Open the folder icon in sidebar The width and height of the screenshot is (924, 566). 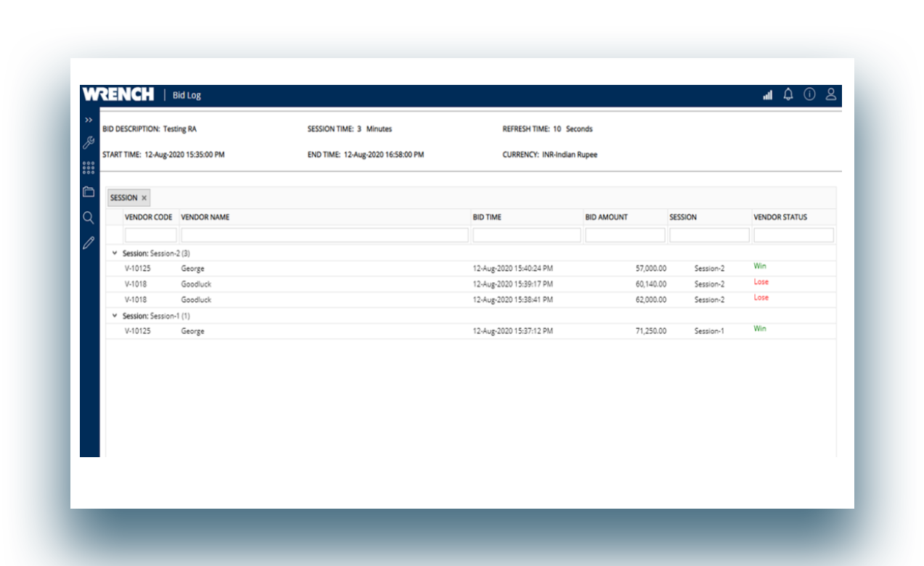[x=89, y=192]
